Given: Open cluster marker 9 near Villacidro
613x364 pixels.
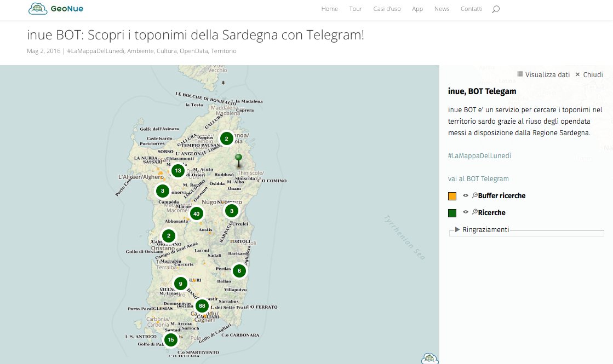Looking at the screenshot, I should (181, 284).
